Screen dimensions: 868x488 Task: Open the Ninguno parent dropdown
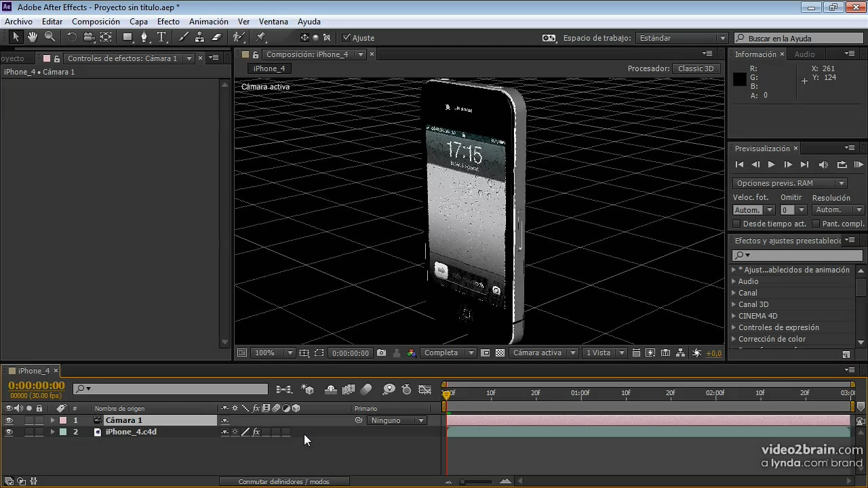coord(397,420)
